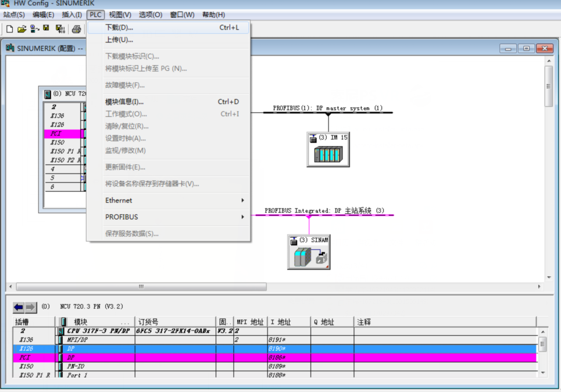Click the Save floppy disk toolbar icon
The width and height of the screenshot is (561, 392).
point(46,28)
